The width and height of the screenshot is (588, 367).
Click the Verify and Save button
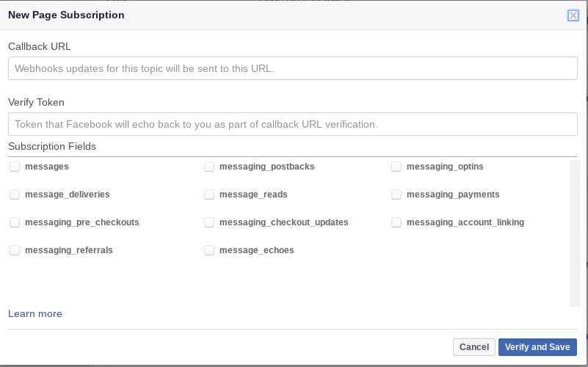(x=537, y=347)
